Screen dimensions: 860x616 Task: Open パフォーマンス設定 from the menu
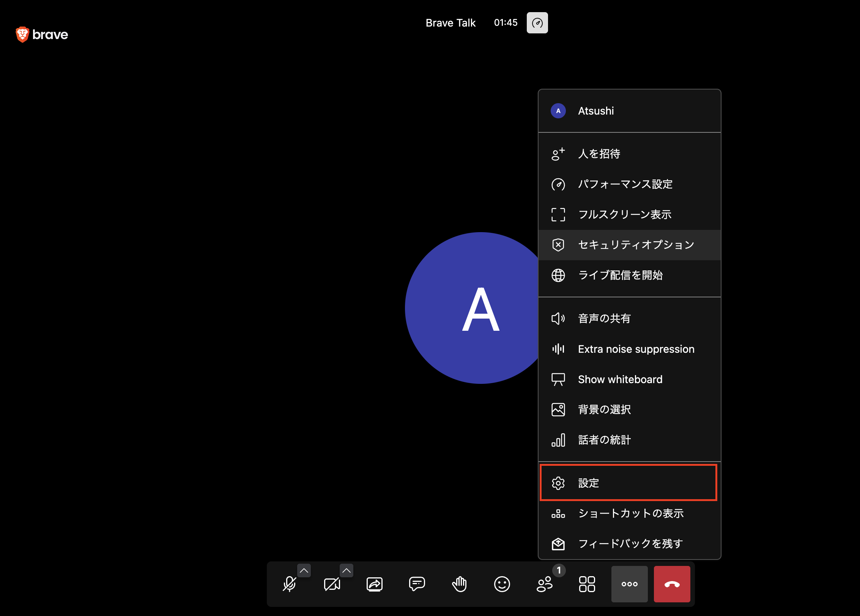tap(630, 184)
